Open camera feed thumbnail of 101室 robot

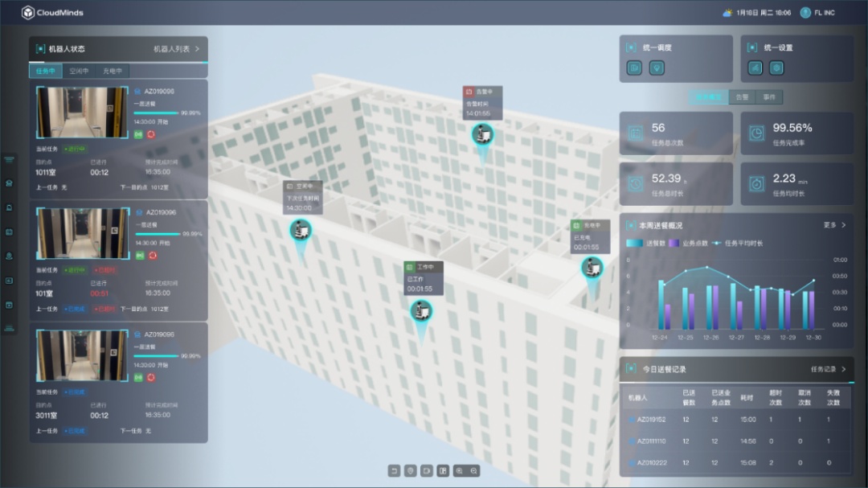pyautogui.click(x=83, y=233)
